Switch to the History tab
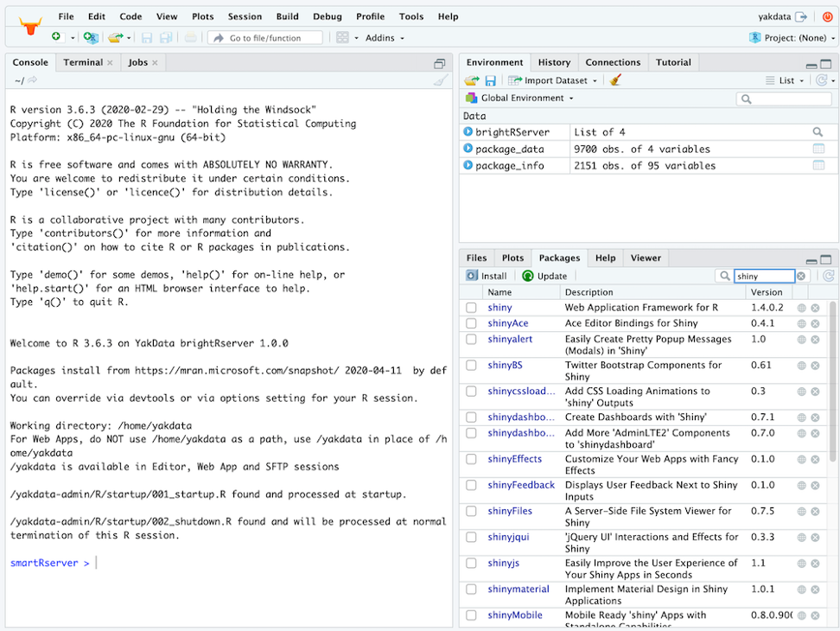Viewport: 840px width, 631px height. coord(554,62)
